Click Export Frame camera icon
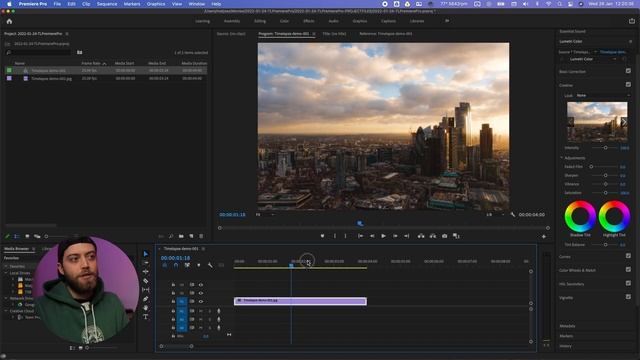Image resolution: width=640 pixels, height=360 pixels. pyautogui.click(x=444, y=236)
